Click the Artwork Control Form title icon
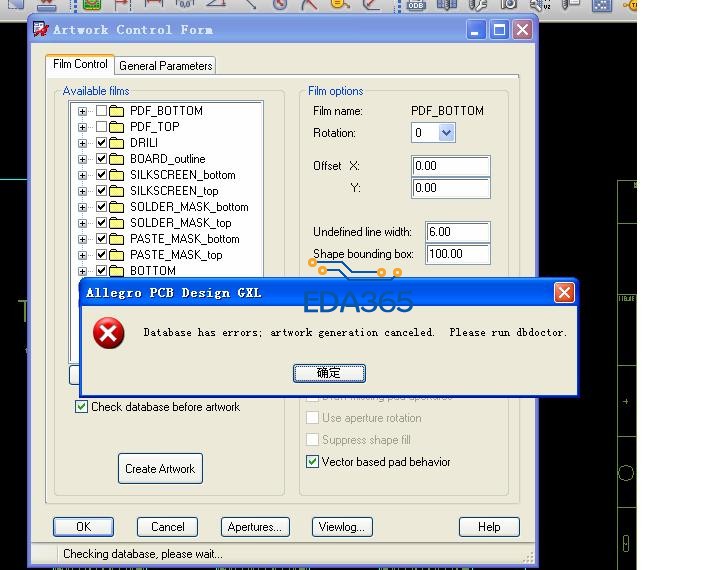This screenshot has height=570, width=720. (40, 29)
